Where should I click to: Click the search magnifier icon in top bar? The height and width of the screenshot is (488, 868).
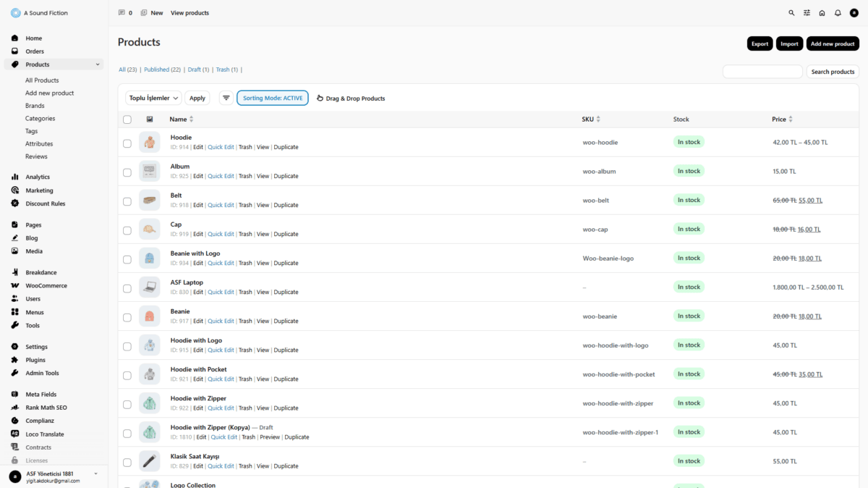pos(791,13)
